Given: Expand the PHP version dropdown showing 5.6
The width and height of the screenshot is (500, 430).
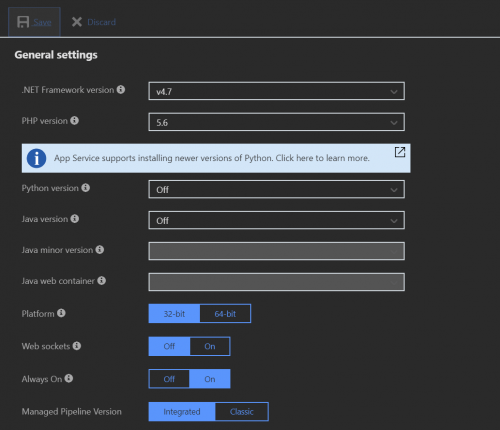Looking at the screenshot, I should pos(277,122).
